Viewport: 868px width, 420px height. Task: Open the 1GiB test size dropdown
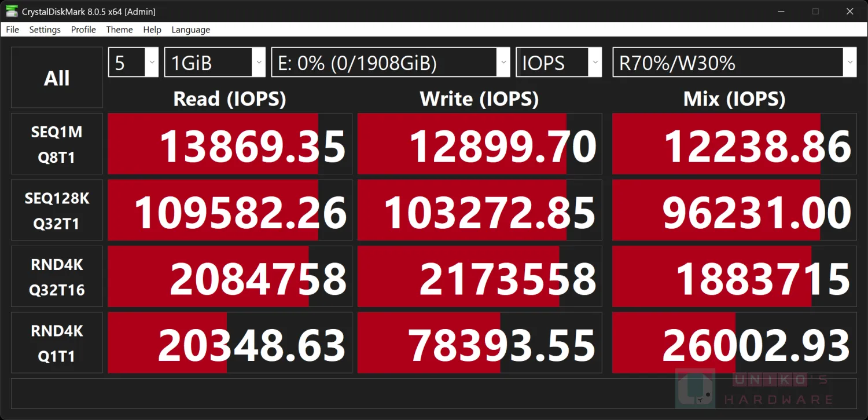tap(215, 62)
